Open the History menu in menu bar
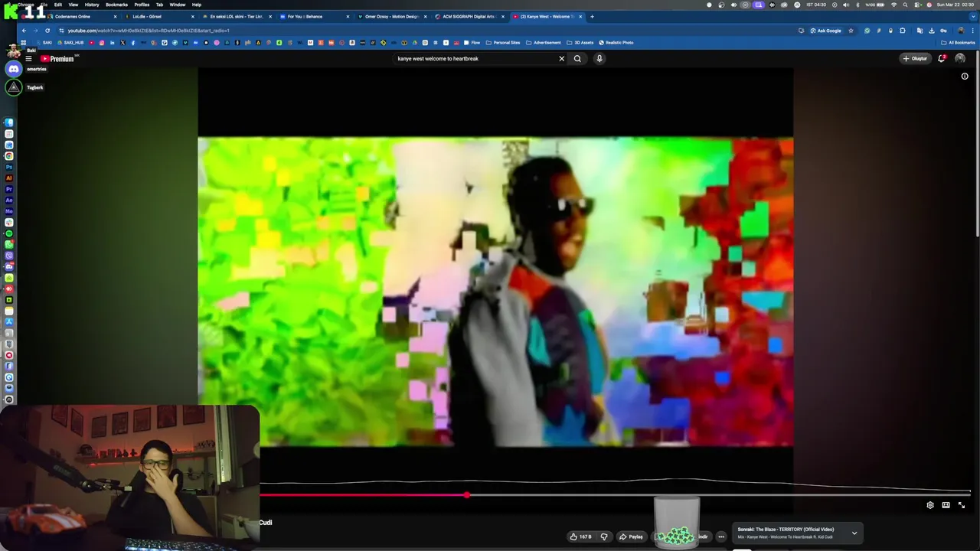This screenshot has height=551, width=980. tap(92, 5)
